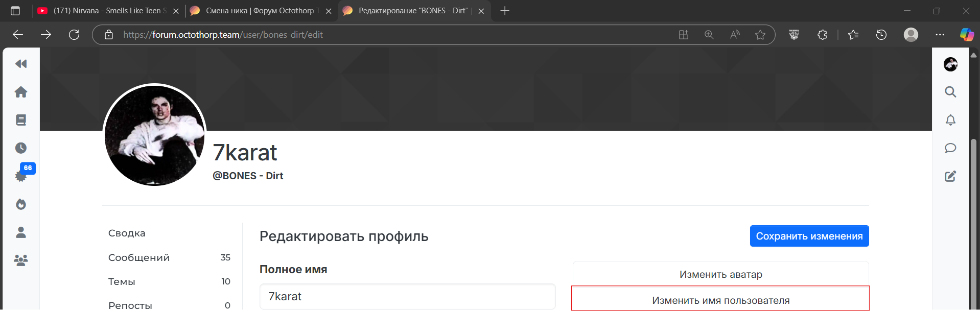Open tab actions menu icon
The image size is (980, 311).
[15, 11]
